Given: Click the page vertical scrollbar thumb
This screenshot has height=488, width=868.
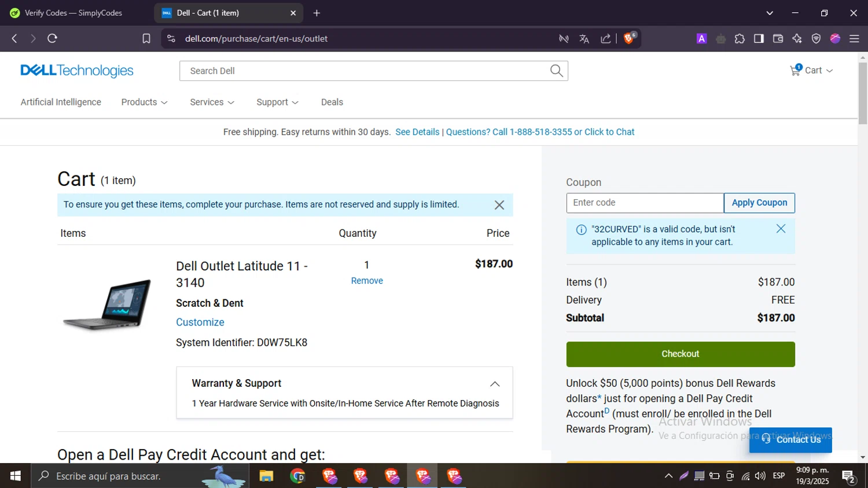Looking at the screenshot, I should 863,93.
